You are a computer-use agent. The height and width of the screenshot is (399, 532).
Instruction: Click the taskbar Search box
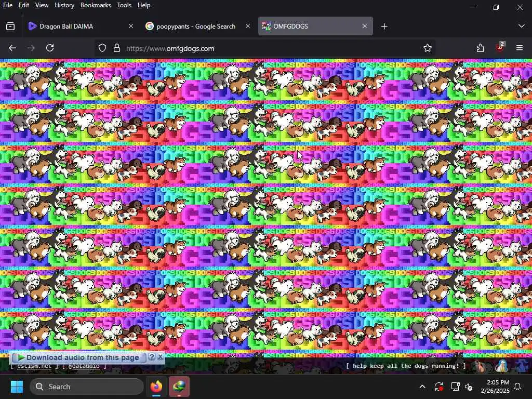pyautogui.click(x=87, y=387)
